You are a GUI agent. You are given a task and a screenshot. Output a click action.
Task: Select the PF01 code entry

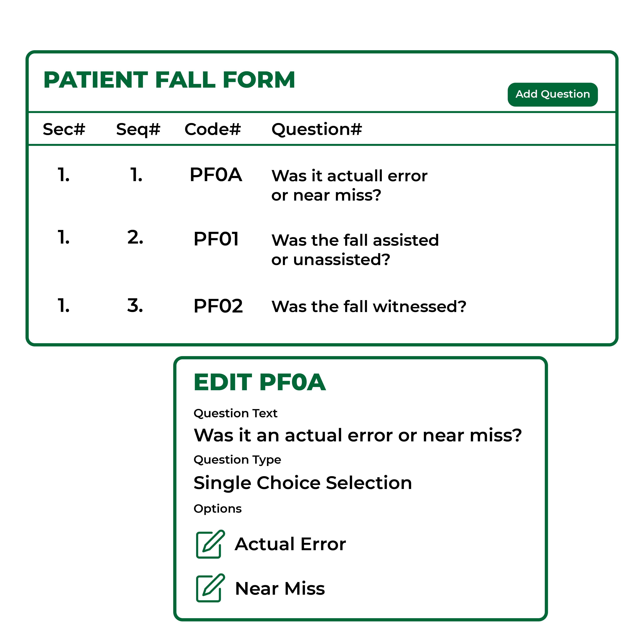216,239
